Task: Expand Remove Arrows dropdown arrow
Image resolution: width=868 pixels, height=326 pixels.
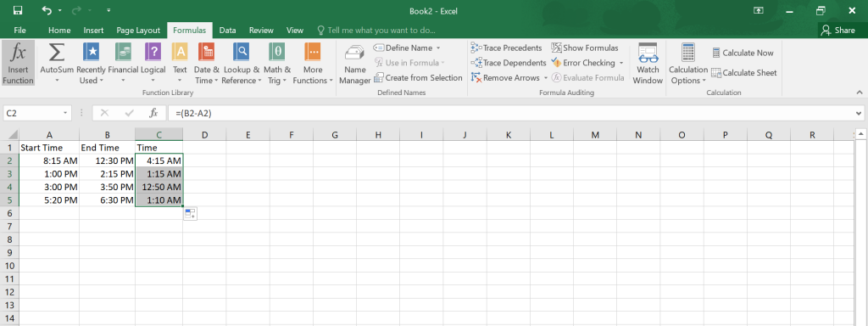Action: [x=545, y=77]
